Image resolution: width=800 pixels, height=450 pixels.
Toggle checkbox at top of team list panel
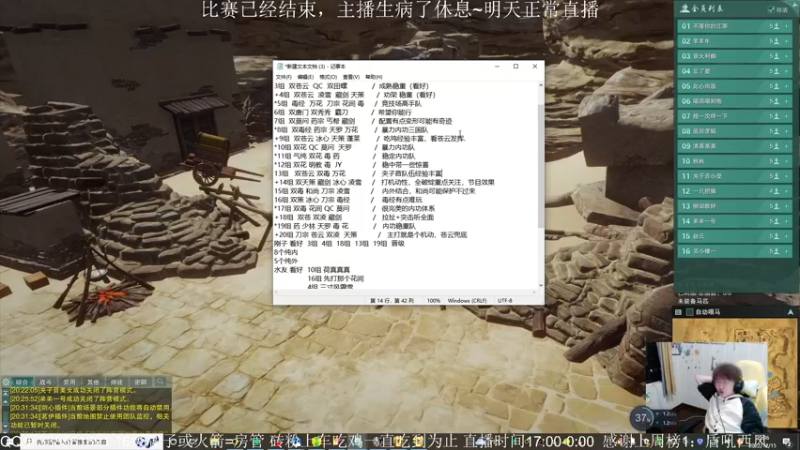(x=771, y=9)
